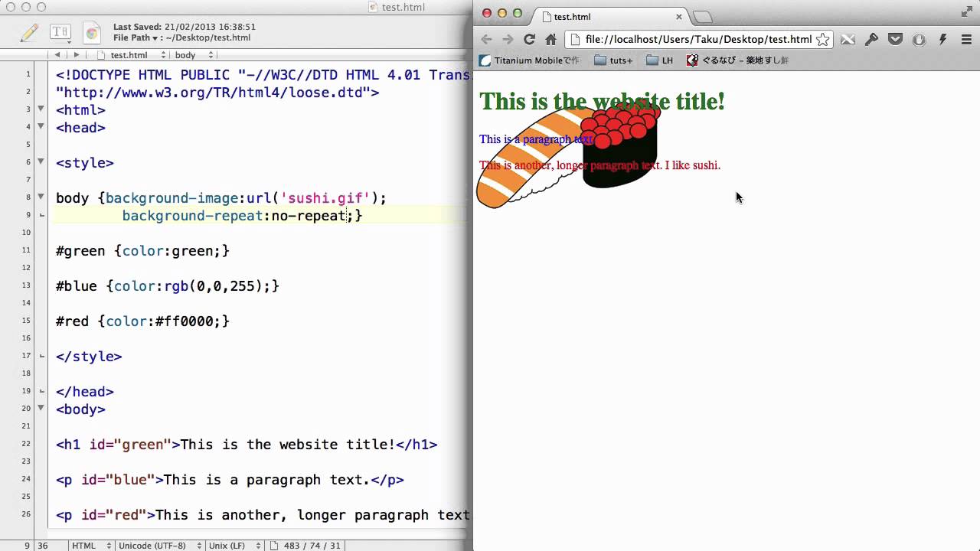Open the Chrome hamburger menu
Viewport: 980px width, 551px height.
click(966, 39)
